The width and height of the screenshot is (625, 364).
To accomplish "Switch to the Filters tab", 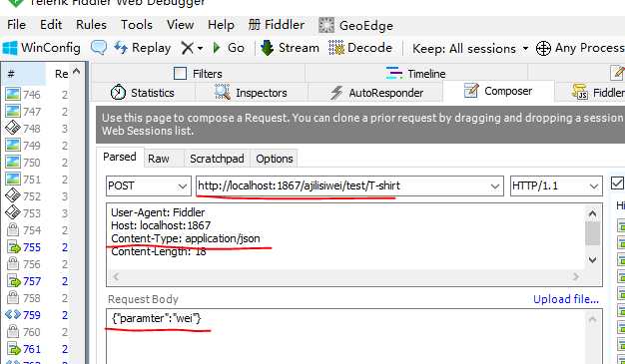I will click(x=198, y=74).
